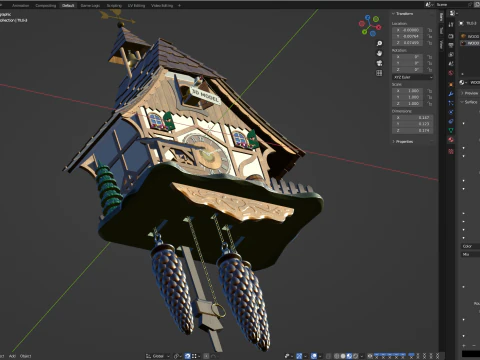Add a new workspace with the plus button

[179, 5]
